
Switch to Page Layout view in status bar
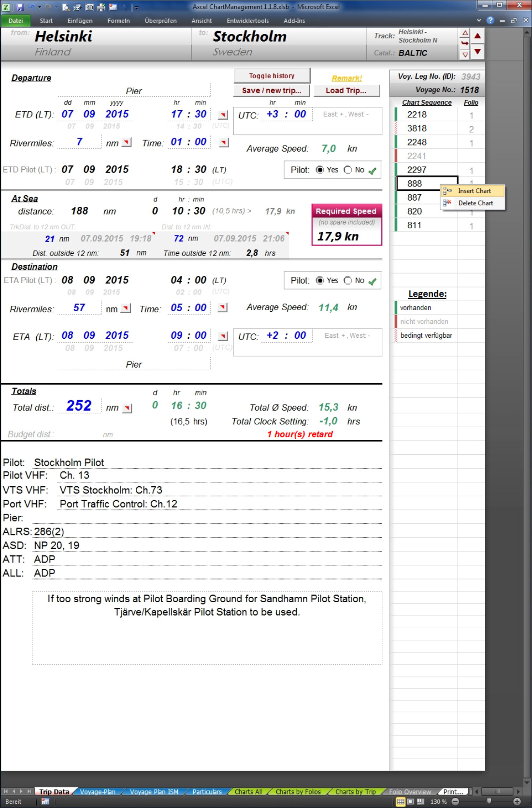point(410,801)
